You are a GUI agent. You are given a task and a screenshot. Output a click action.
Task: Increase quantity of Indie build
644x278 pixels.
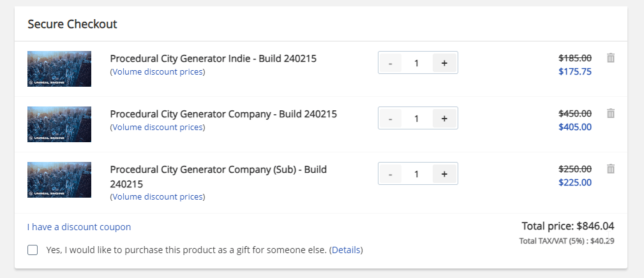[x=444, y=63]
